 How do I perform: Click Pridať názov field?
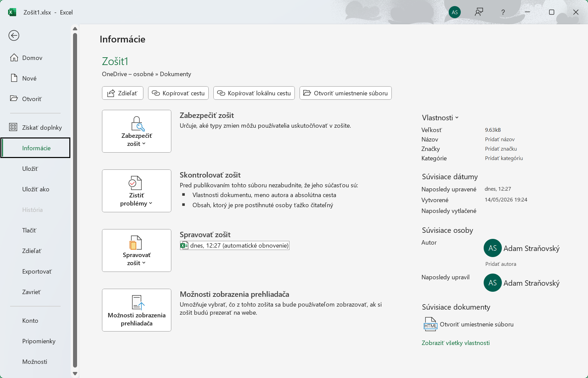(499, 139)
